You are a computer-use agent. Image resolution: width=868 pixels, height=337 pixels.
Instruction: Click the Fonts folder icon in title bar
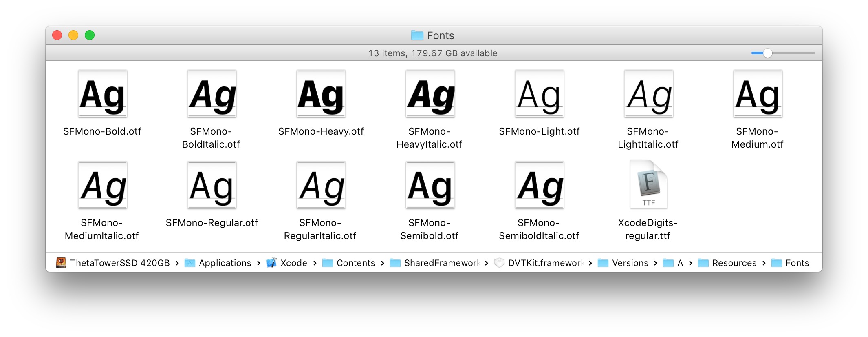point(417,35)
